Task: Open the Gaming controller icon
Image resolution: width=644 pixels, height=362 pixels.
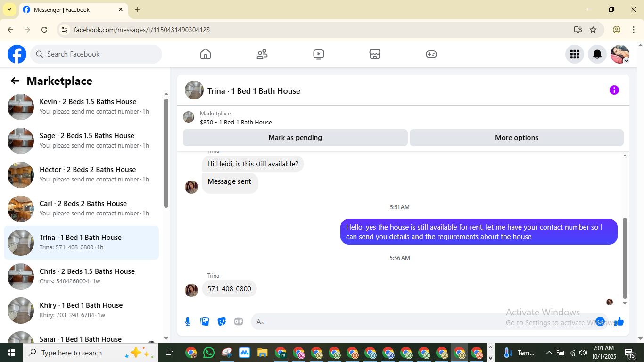Action: click(x=431, y=54)
